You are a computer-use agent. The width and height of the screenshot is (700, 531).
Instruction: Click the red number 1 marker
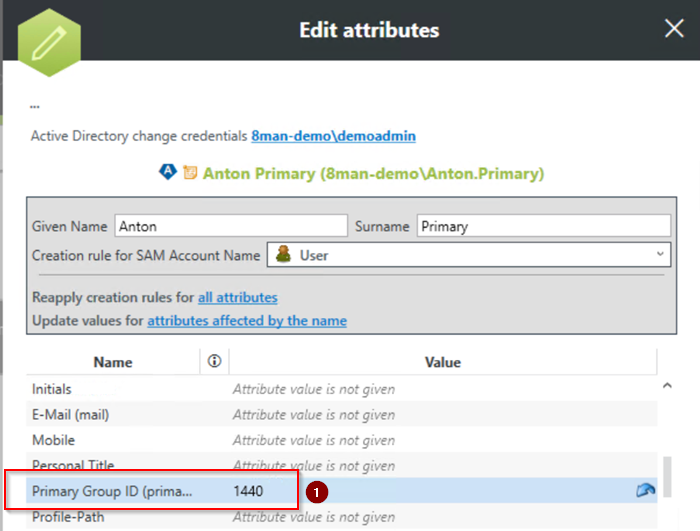coord(317,492)
